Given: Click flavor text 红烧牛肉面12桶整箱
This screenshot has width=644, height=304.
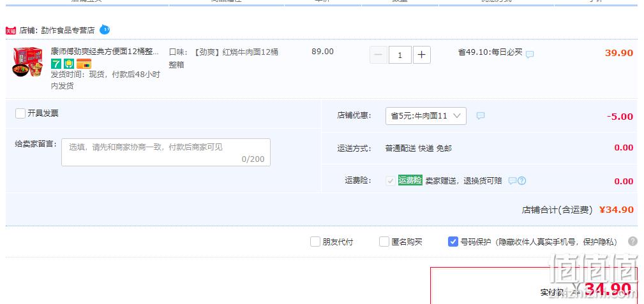Looking at the screenshot, I should click(223, 58).
